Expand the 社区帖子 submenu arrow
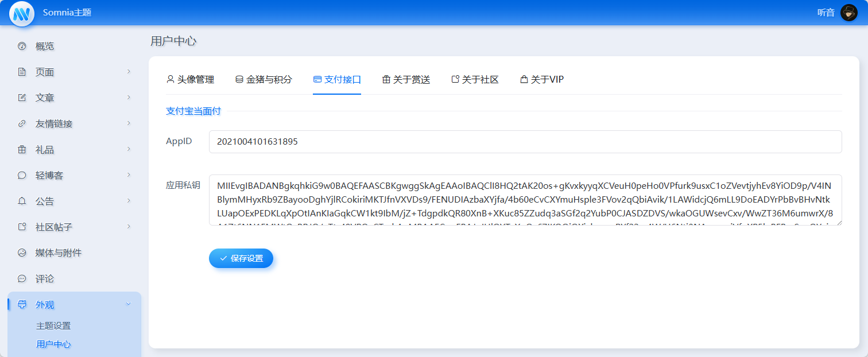This screenshot has height=357, width=868. click(129, 226)
